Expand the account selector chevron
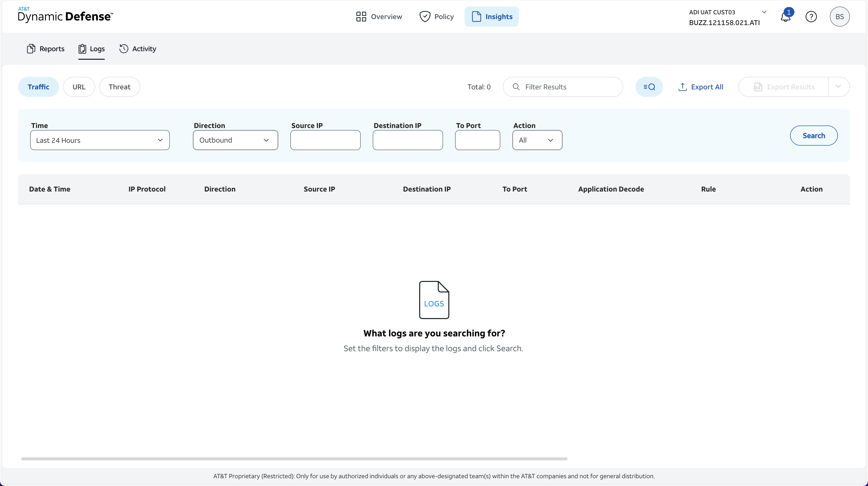 [764, 12]
